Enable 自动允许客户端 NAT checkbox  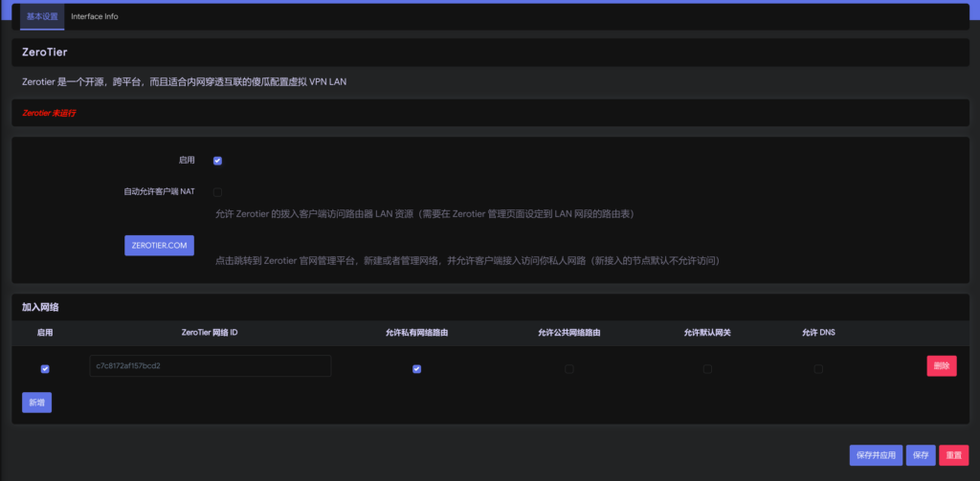(x=217, y=192)
